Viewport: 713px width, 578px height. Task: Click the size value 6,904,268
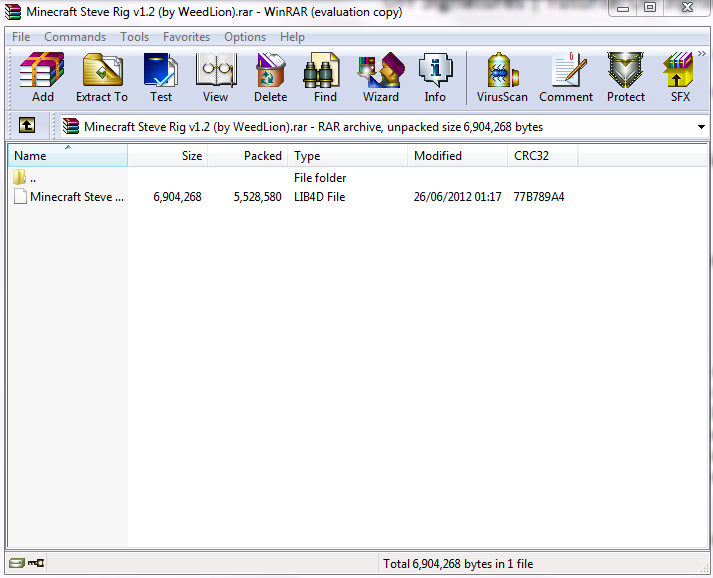[177, 197]
